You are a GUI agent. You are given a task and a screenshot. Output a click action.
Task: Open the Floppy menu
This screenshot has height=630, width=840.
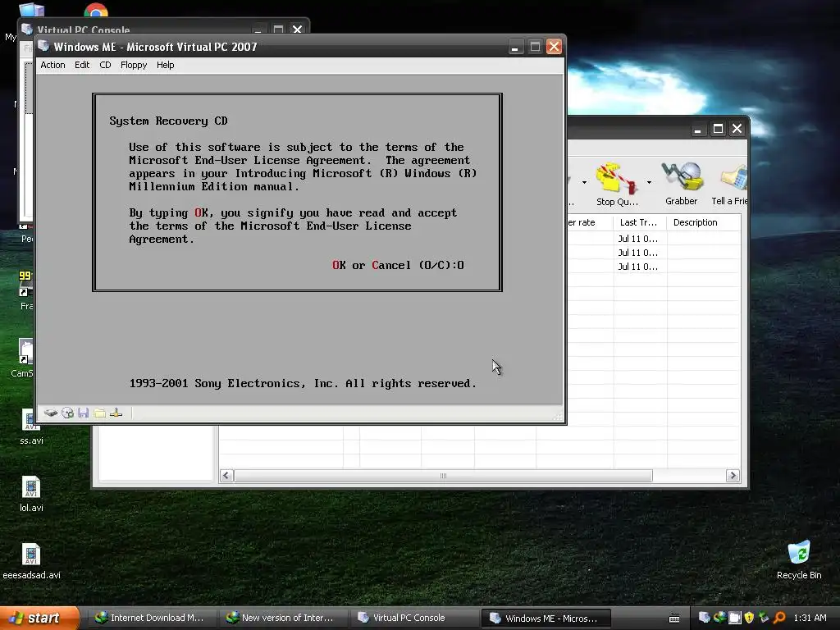[x=134, y=65]
